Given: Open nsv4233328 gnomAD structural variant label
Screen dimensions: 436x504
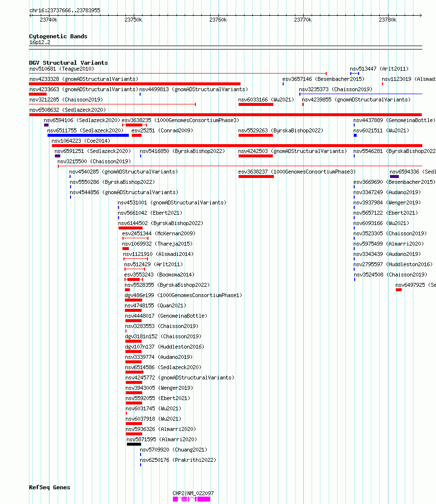Looking at the screenshot, I should (x=84, y=79).
